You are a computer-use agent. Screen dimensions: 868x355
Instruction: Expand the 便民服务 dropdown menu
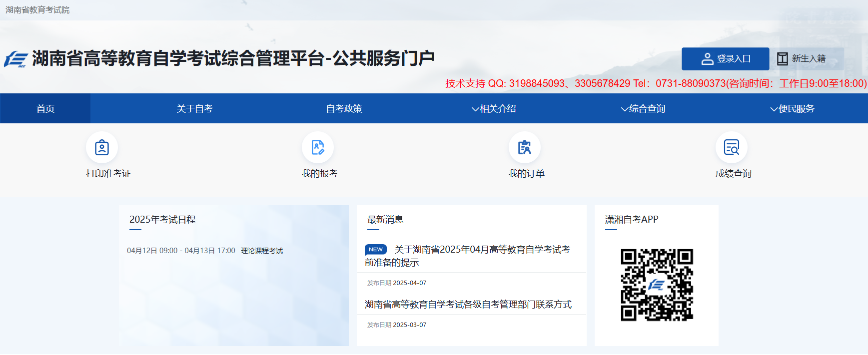pyautogui.click(x=793, y=109)
